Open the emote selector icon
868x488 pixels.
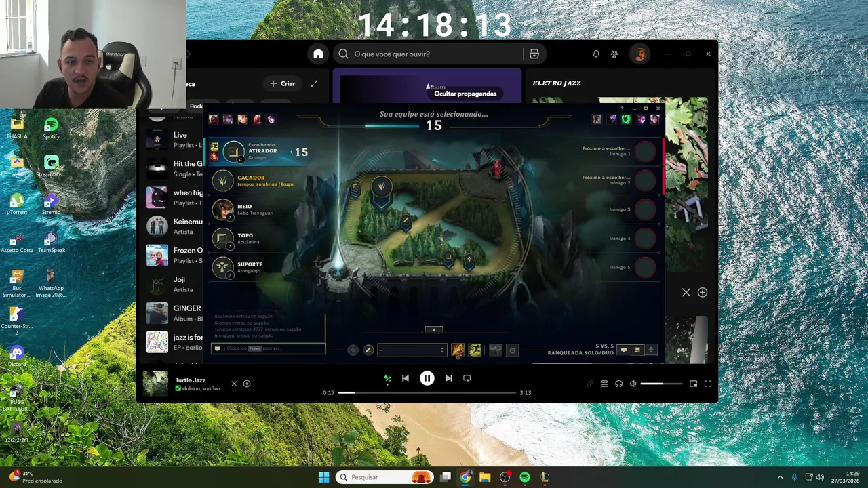pyautogui.click(x=513, y=350)
